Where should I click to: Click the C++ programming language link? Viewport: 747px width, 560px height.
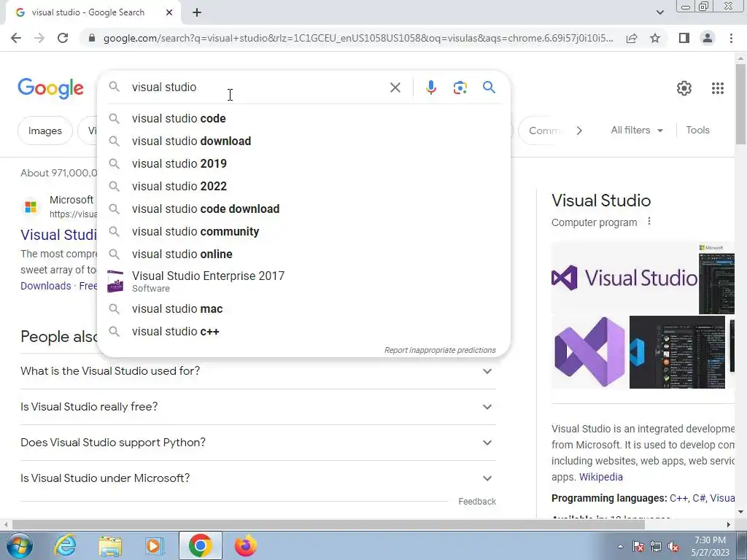(x=678, y=498)
